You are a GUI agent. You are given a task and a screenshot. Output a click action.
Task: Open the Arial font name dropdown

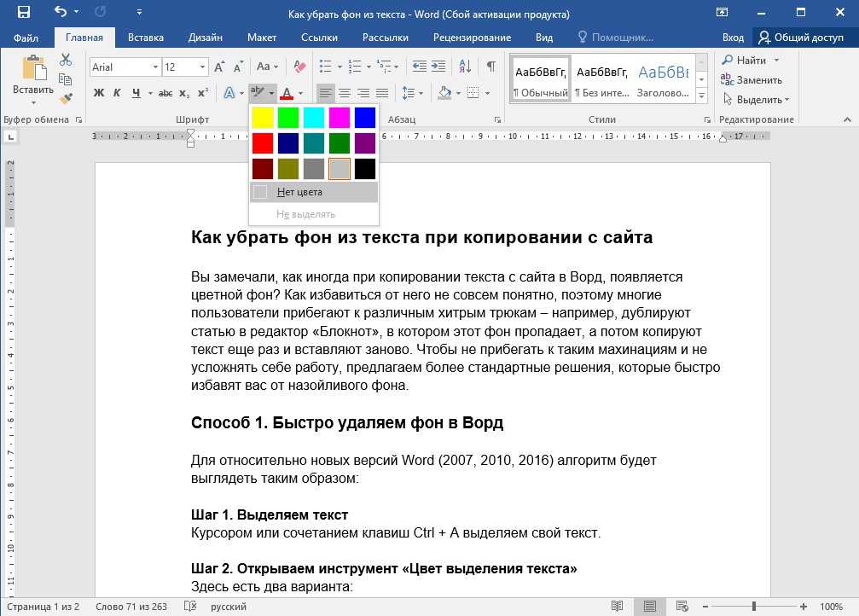coord(155,67)
